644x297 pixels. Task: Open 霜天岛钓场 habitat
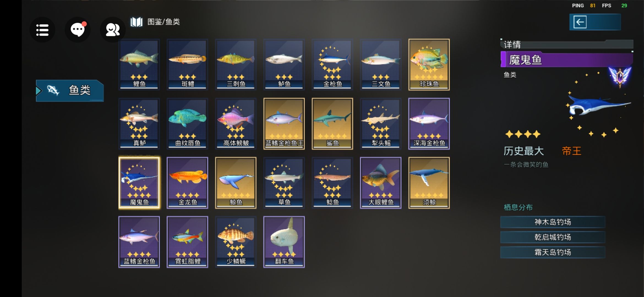(x=553, y=252)
